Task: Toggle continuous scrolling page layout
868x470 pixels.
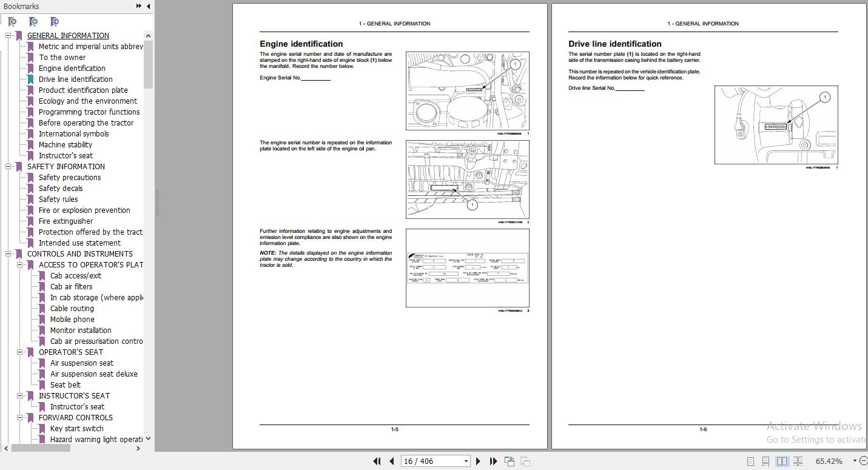Action: pos(765,461)
